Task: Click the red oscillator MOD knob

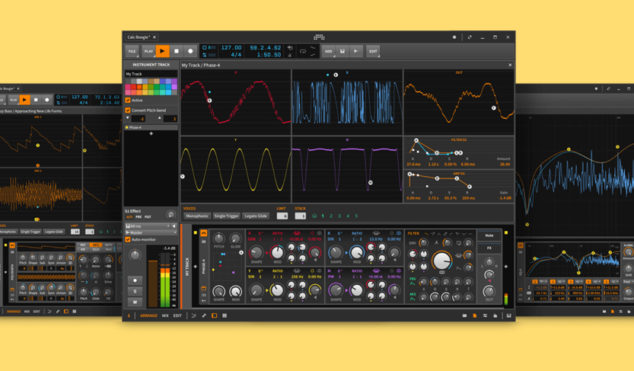Action: (x=277, y=253)
